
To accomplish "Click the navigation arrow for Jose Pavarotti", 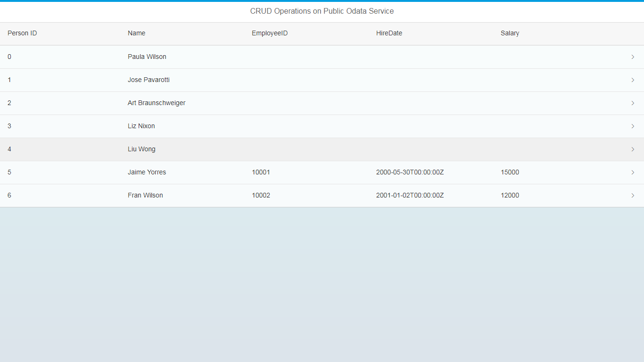I will [x=633, y=80].
